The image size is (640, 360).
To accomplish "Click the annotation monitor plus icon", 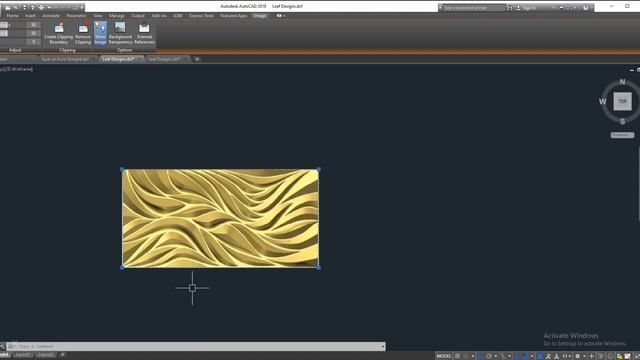I will 591,356.
